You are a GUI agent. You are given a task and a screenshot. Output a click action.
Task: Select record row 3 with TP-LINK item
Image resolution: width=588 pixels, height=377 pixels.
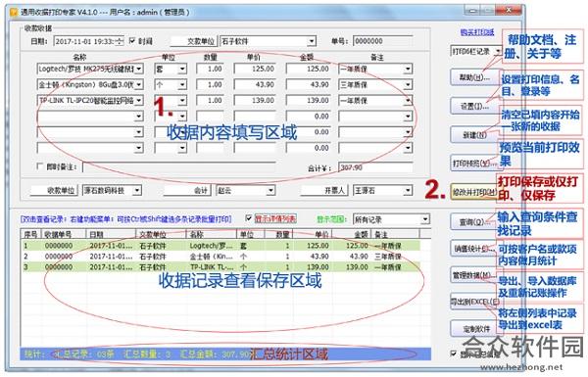pyautogui.click(x=220, y=267)
